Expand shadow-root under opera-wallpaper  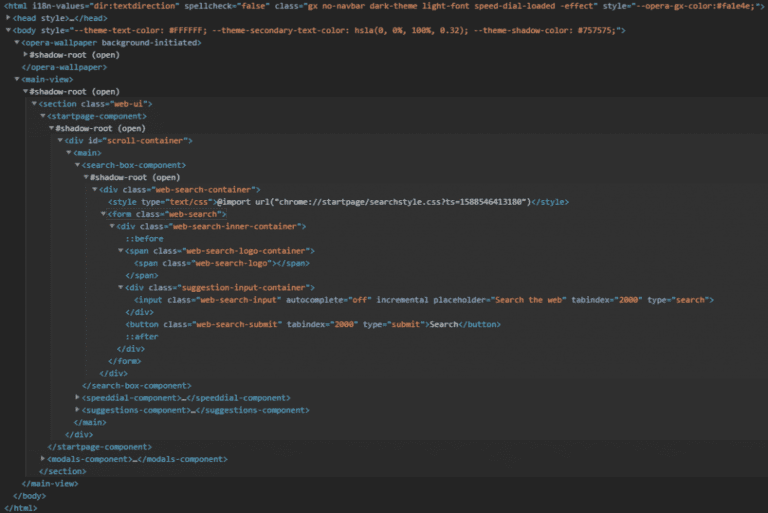click(26, 55)
